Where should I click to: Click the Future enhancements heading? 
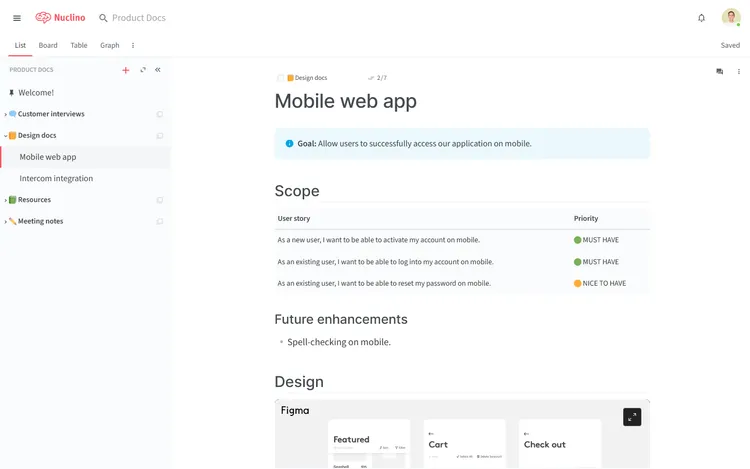341,319
